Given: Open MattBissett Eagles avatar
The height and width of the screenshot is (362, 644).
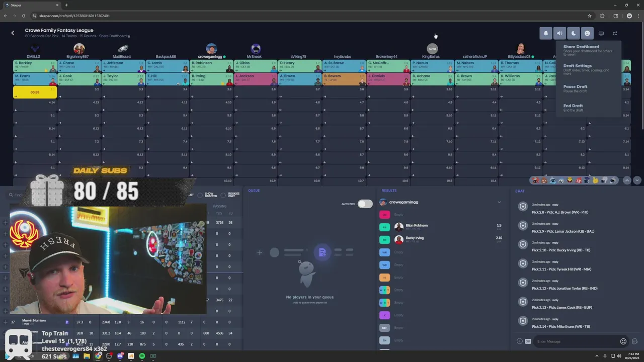Looking at the screenshot, I should [123, 49].
